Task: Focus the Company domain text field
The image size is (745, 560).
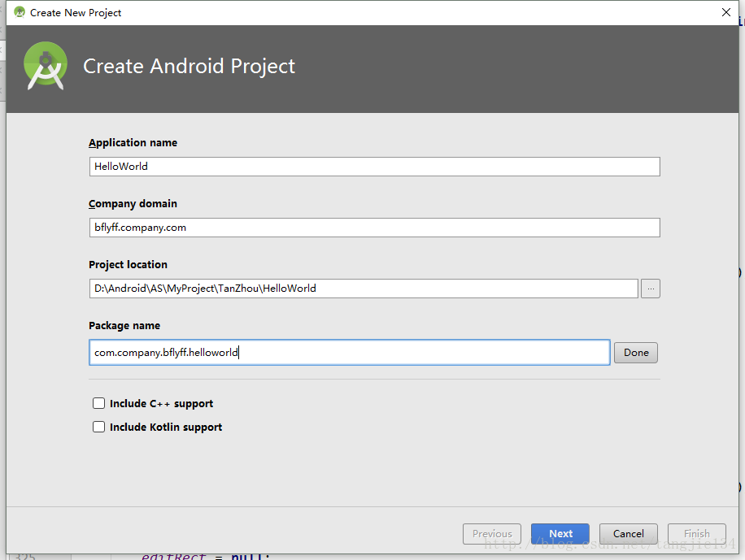Action: [x=374, y=228]
